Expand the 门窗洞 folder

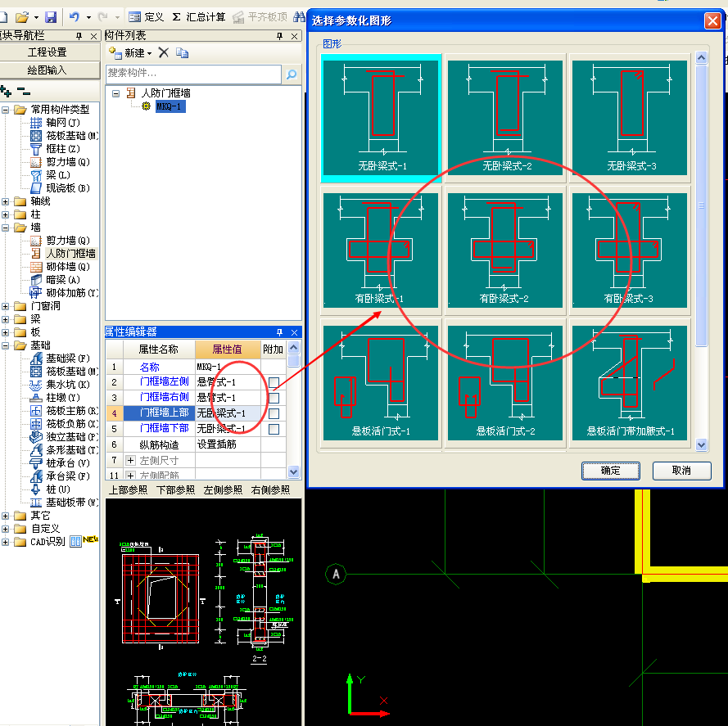point(5,306)
